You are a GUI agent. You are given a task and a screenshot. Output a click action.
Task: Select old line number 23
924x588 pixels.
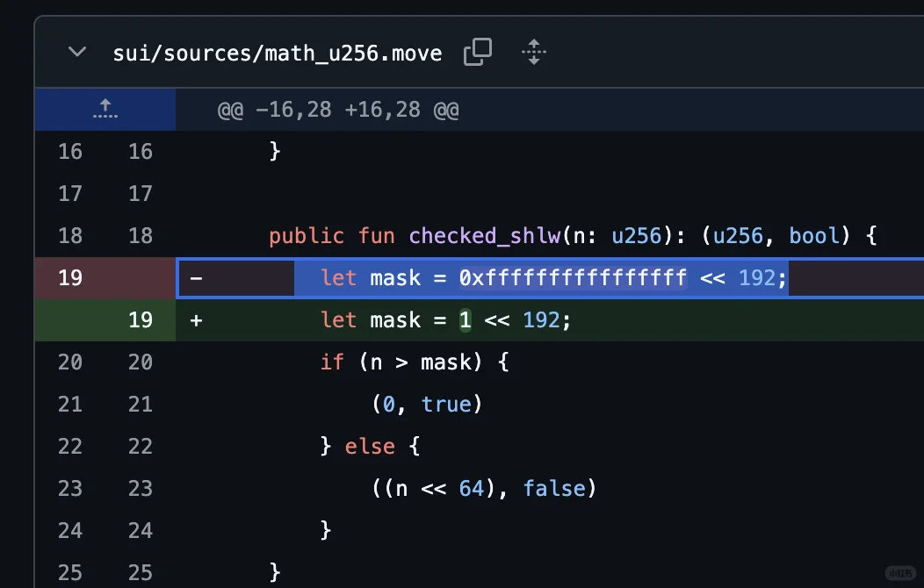(x=70, y=489)
